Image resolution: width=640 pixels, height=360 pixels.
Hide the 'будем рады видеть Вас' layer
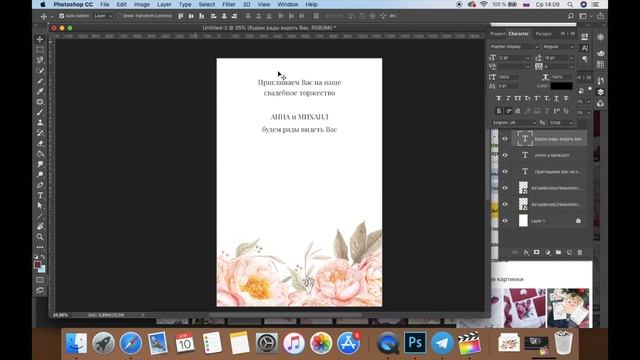(x=505, y=139)
